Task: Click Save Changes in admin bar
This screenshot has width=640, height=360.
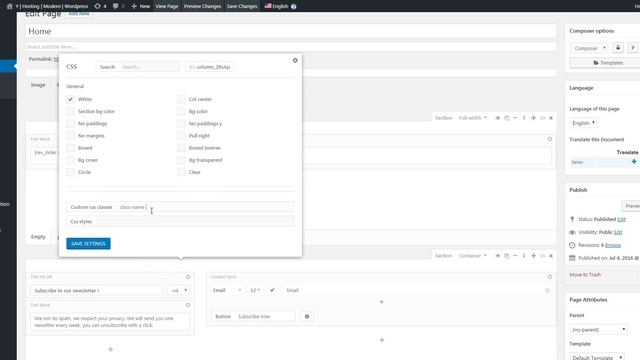Action: coord(242,6)
